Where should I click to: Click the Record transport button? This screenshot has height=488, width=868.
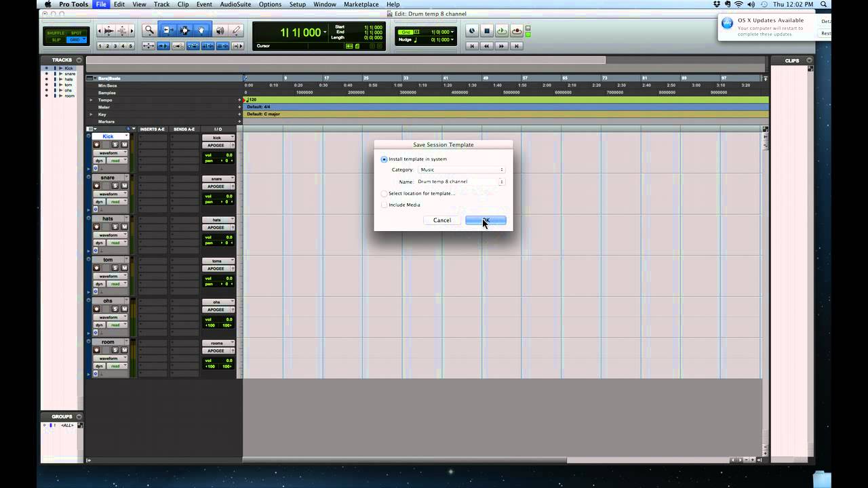(517, 31)
